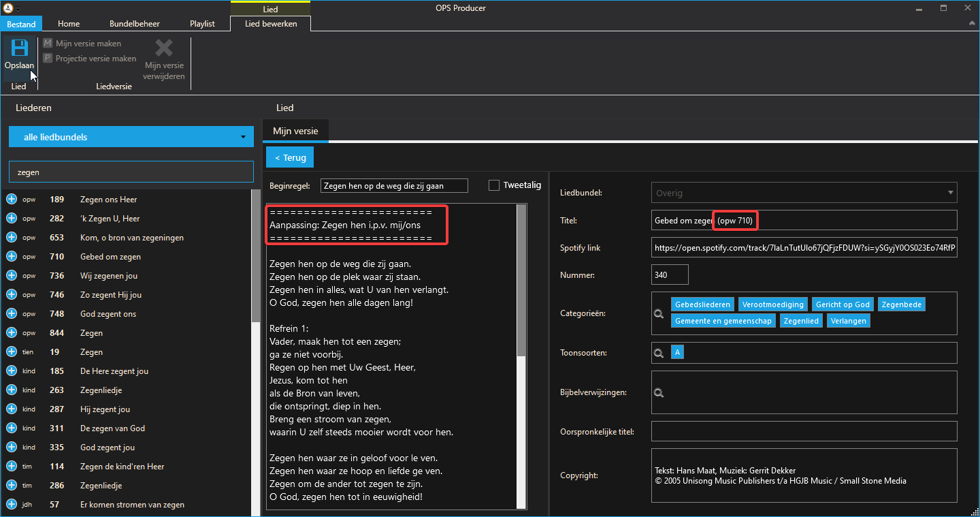Viewport: 980px width, 517px height.
Task: Click the plus icon for Er komen stromen van zegen
Action: click(12, 505)
